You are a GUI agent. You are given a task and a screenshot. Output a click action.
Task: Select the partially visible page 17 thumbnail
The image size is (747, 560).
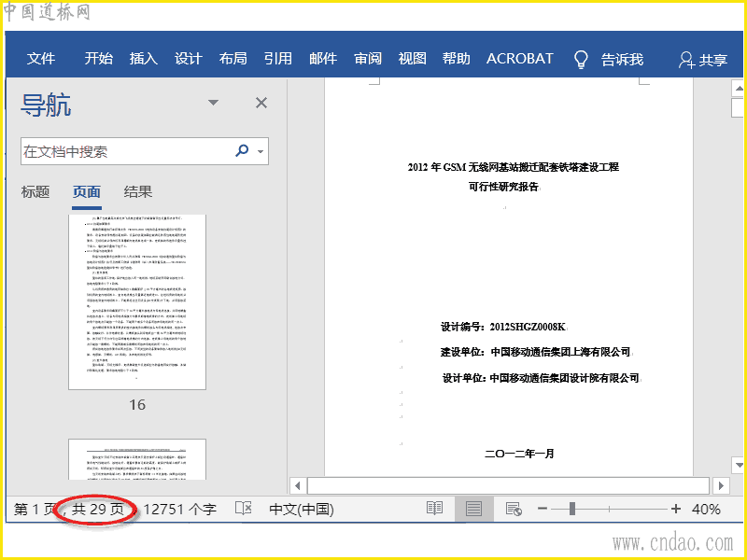point(137,459)
